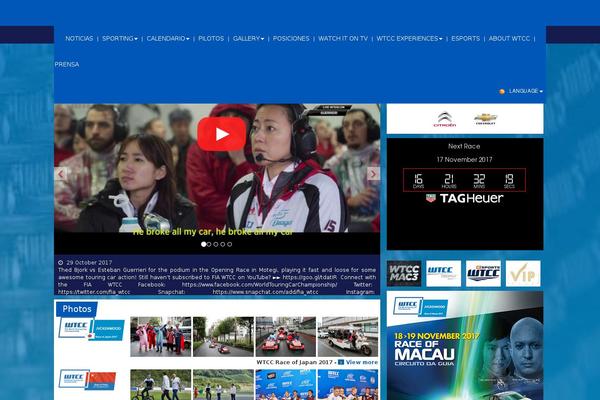Open the WTCC MAC3 tile

point(404,274)
